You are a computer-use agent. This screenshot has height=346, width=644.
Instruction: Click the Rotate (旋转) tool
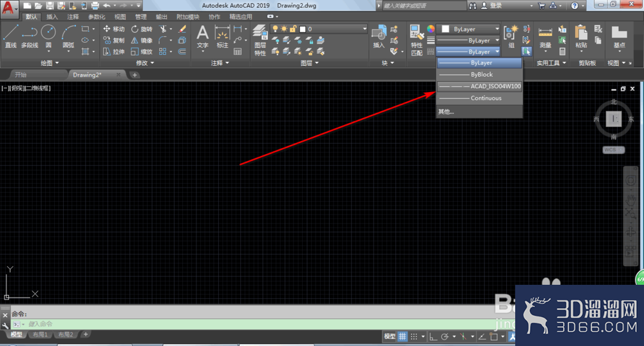pyautogui.click(x=142, y=29)
